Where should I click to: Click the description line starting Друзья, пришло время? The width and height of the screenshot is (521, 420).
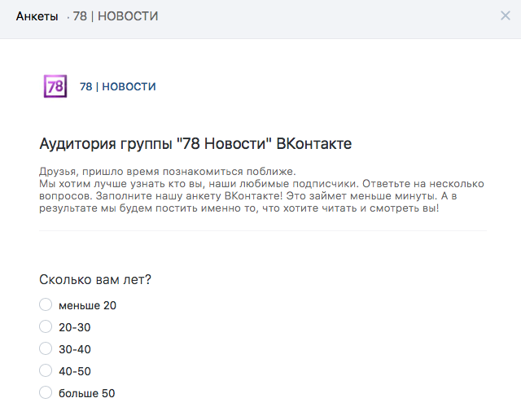tap(168, 172)
